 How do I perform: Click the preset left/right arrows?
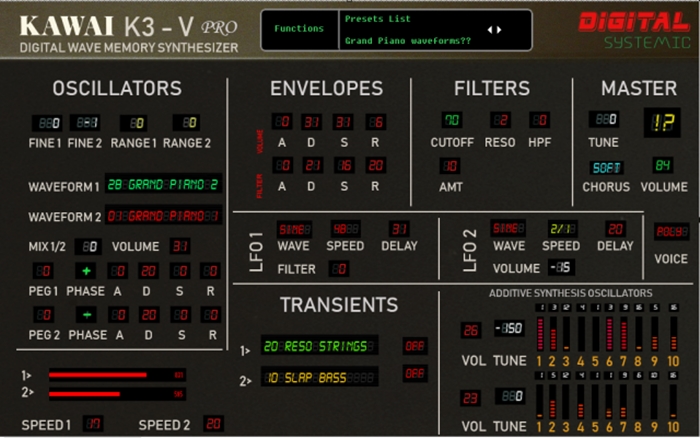point(494,29)
